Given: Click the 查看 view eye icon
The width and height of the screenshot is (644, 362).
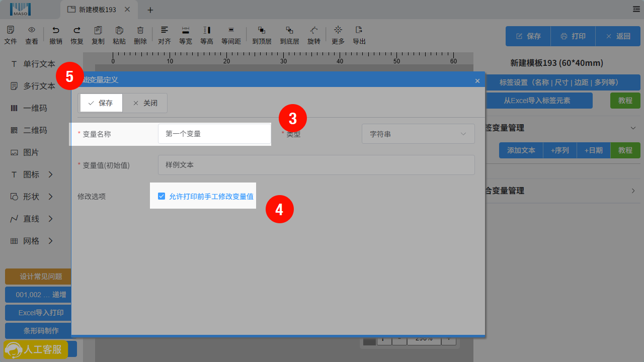Looking at the screenshot, I should click(32, 30).
